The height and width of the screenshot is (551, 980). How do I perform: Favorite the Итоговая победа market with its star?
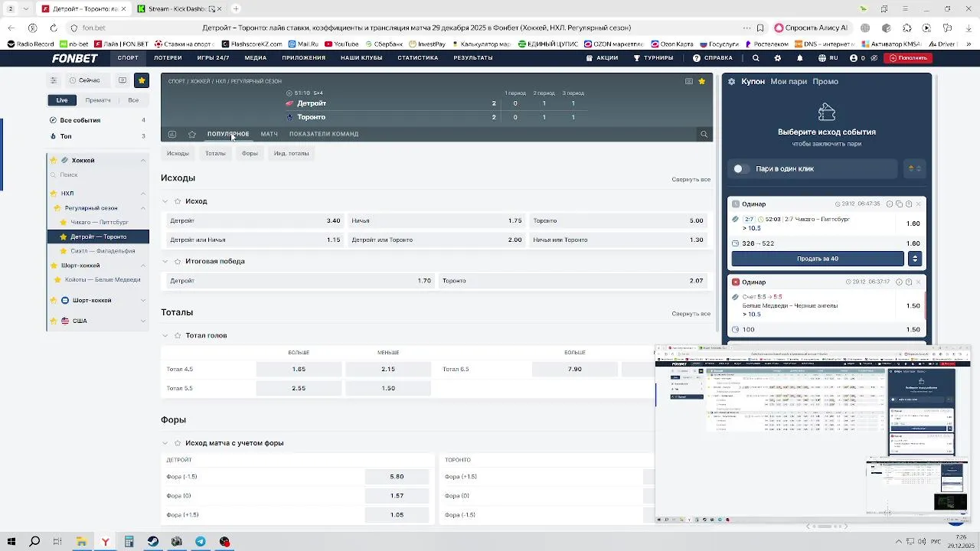(x=178, y=262)
